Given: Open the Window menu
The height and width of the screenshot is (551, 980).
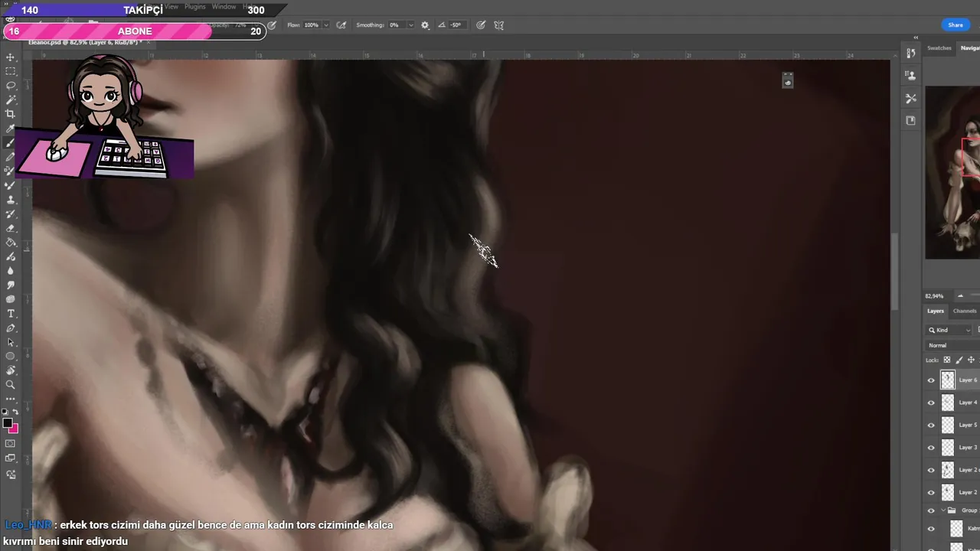Looking at the screenshot, I should (x=224, y=7).
